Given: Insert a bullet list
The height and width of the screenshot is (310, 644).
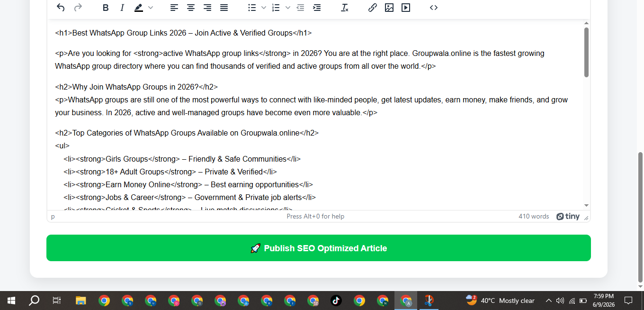Looking at the screenshot, I should (252, 8).
